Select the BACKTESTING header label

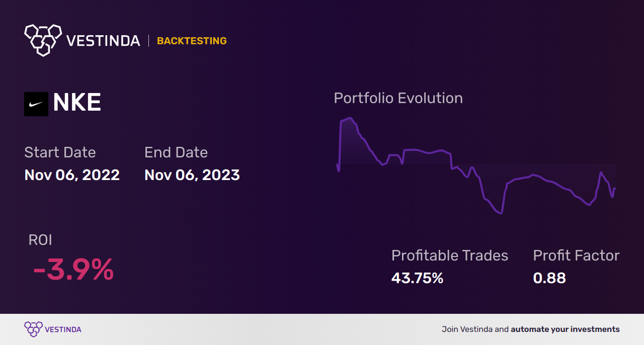tap(192, 41)
